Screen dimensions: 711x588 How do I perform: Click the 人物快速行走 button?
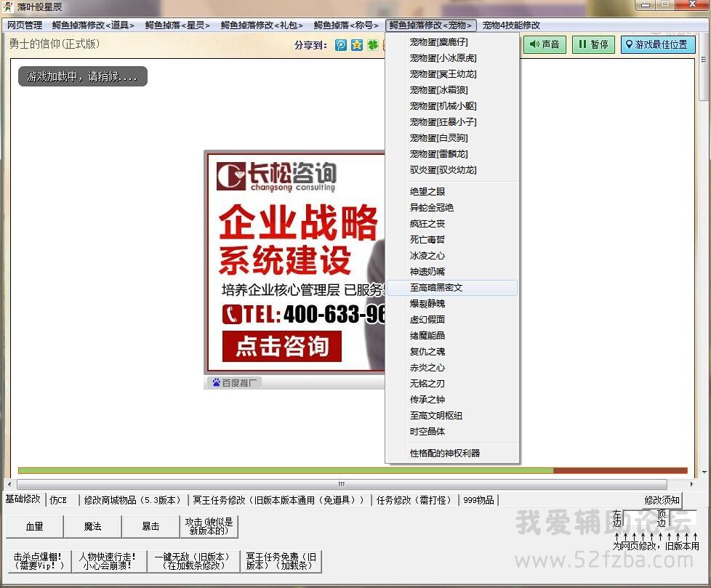pos(109,561)
